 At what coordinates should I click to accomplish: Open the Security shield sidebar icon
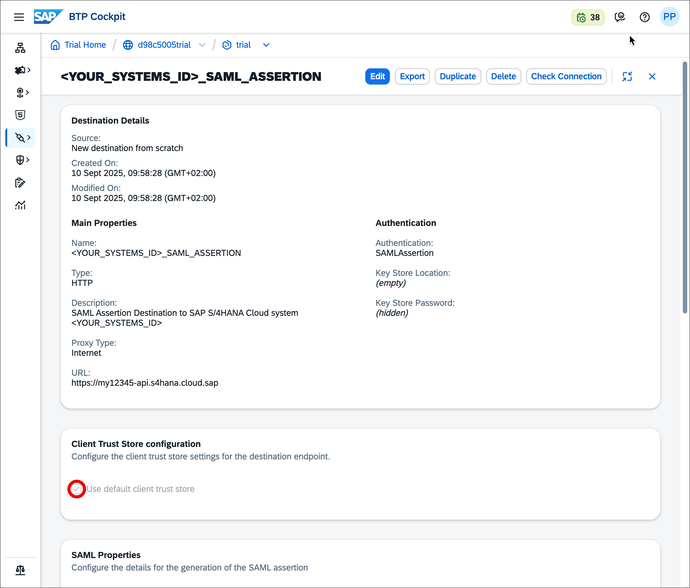(x=22, y=160)
